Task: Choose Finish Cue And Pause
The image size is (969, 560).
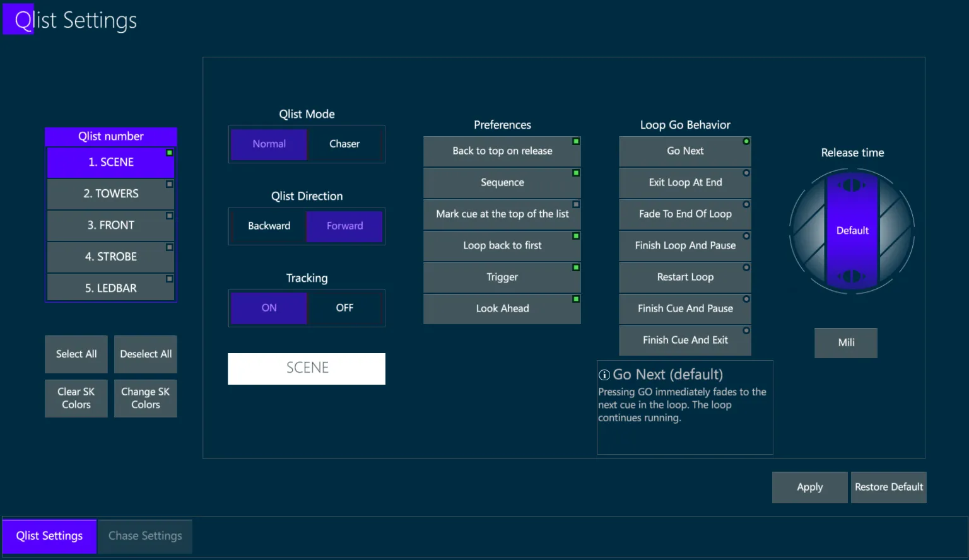Action: pyautogui.click(x=685, y=309)
